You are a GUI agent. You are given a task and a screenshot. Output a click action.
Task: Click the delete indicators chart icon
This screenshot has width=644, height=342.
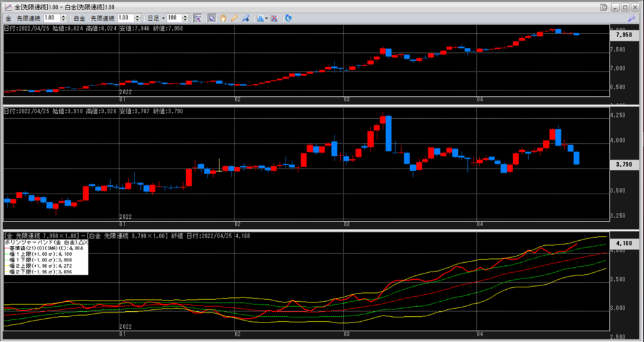point(275,18)
